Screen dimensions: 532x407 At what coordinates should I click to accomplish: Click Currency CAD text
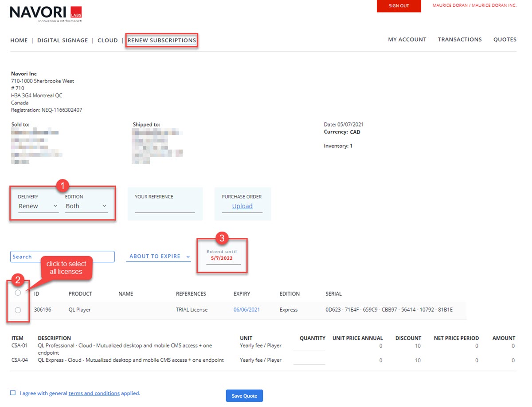click(342, 132)
